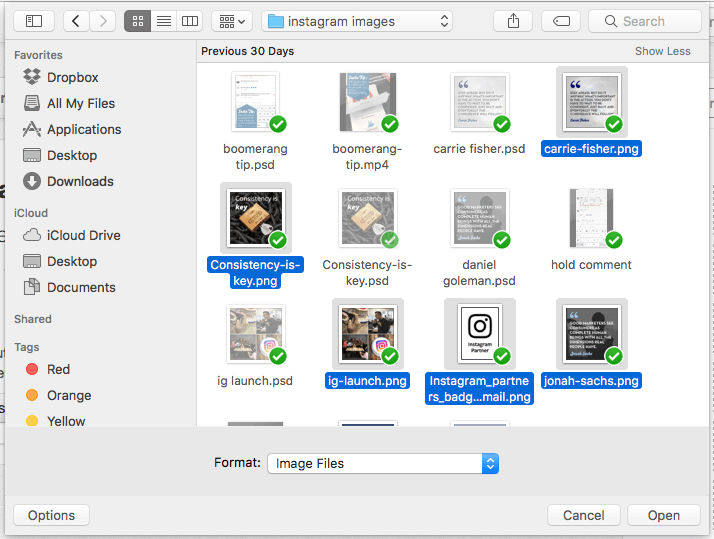Click the All My Files icon
The height and width of the screenshot is (539, 714).
coord(32,103)
